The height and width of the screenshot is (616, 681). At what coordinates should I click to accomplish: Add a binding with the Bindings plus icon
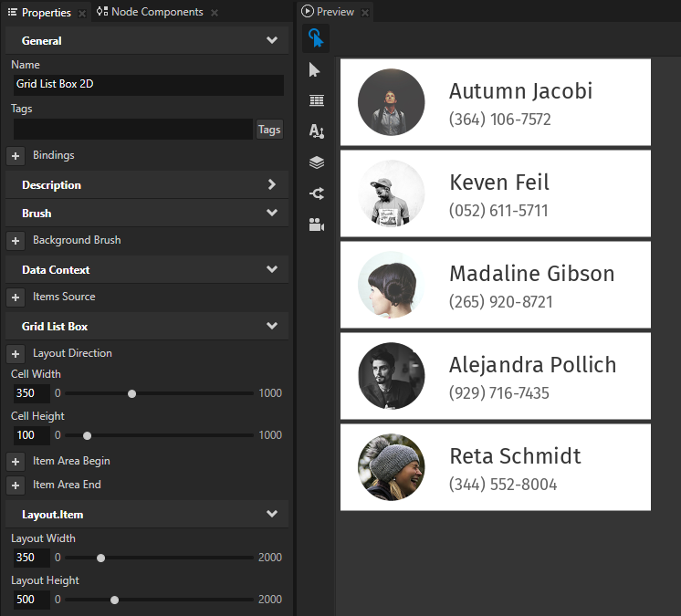click(x=16, y=156)
